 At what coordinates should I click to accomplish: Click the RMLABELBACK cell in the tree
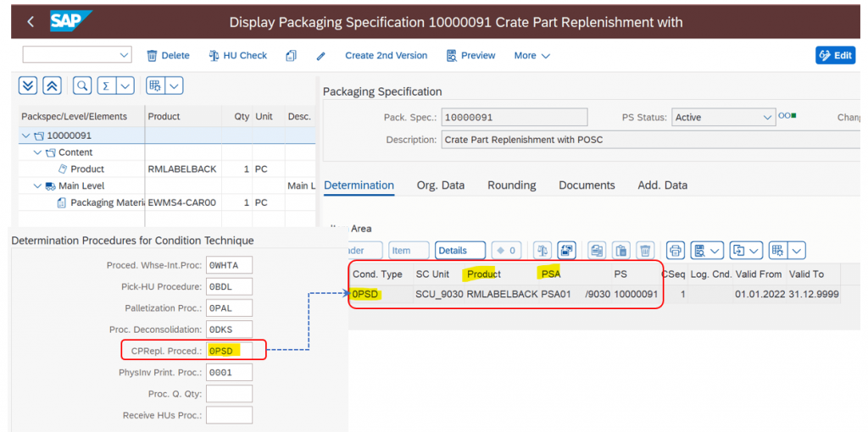point(182,169)
